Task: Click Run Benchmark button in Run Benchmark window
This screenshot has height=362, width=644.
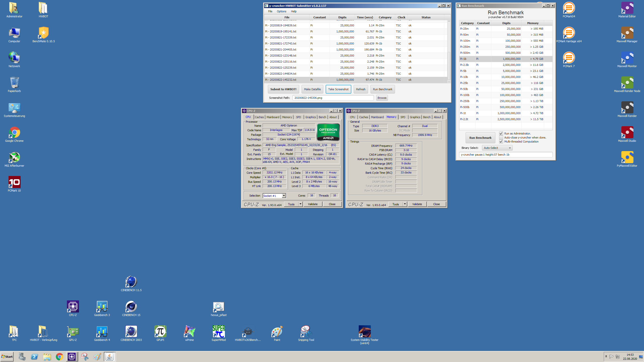Action: 480,138
